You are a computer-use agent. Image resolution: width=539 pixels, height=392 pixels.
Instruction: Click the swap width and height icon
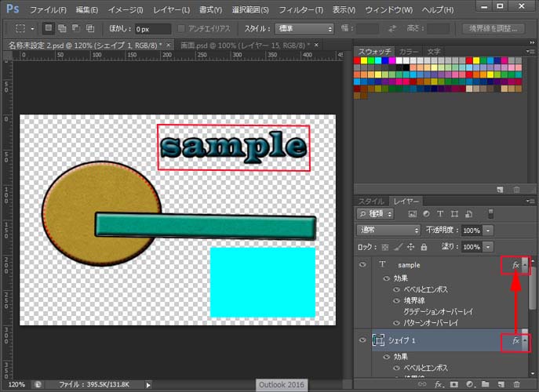pyautogui.click(x=392, y=28)
